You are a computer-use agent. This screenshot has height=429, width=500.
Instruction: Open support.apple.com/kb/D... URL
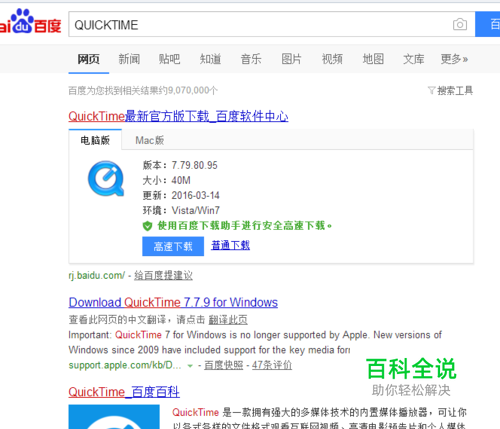pos(125,365)
